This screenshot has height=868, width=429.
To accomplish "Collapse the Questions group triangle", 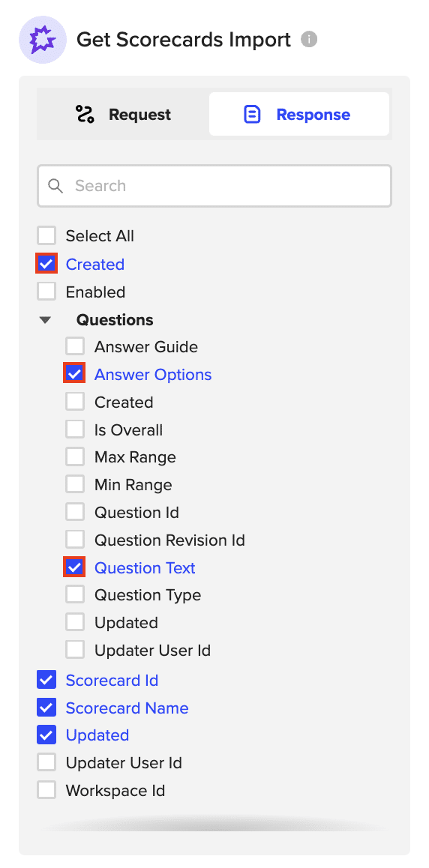I will tap(46, 320).
